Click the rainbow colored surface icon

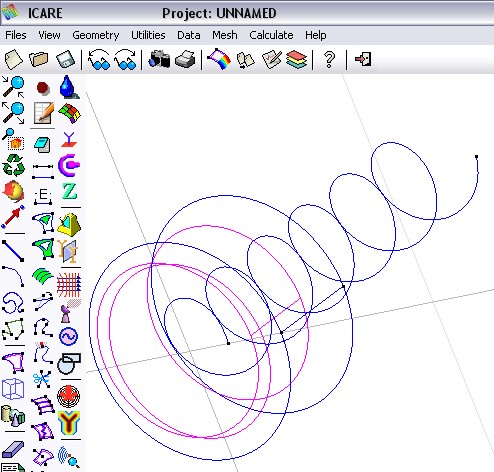coord(219,59)
